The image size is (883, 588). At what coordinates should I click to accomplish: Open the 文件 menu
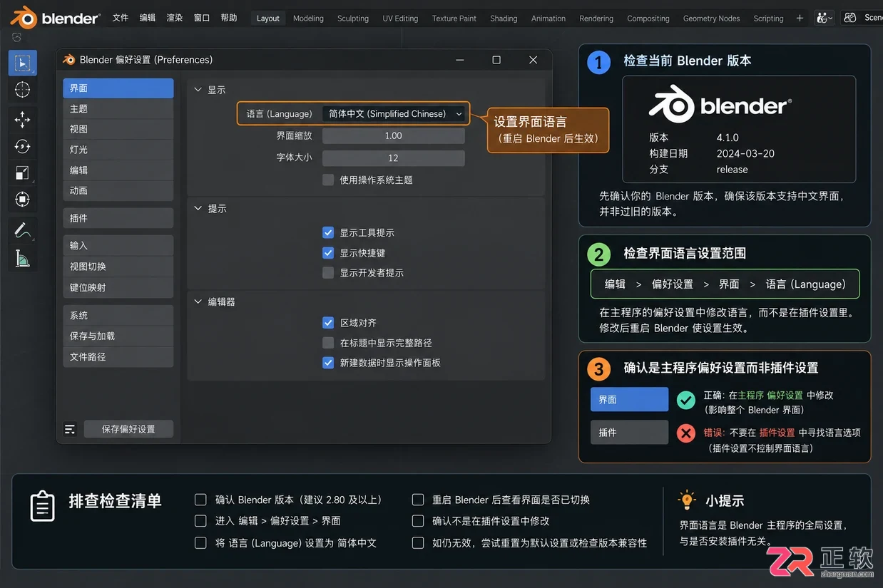click(x=121, y=18)
